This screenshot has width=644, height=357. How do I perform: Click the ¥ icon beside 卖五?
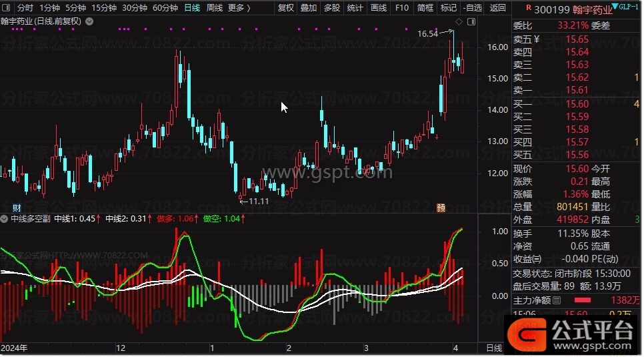pos(537,39)
